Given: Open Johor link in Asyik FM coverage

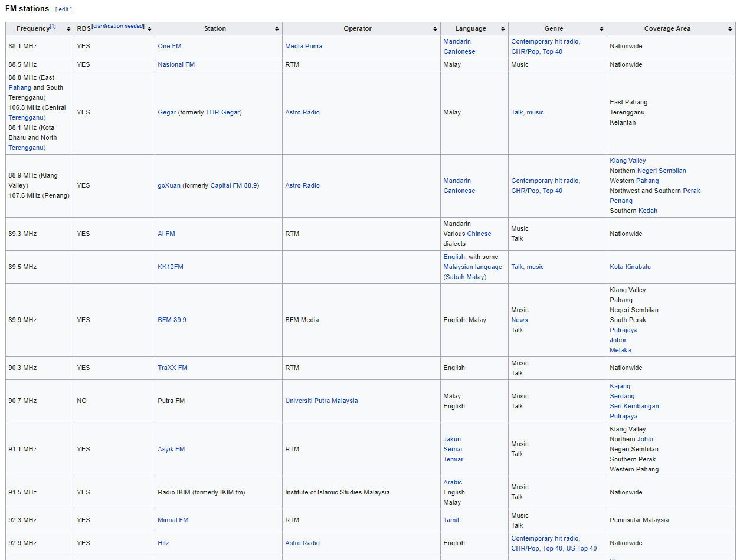Looking at the screenshot, I should click(645, 440).
